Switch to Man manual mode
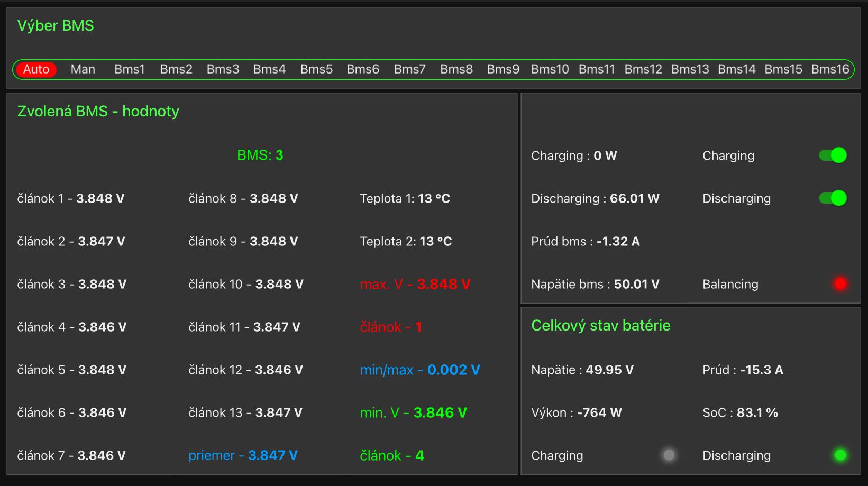This screenshot has width=868, height=486. (x=83, y=69)
